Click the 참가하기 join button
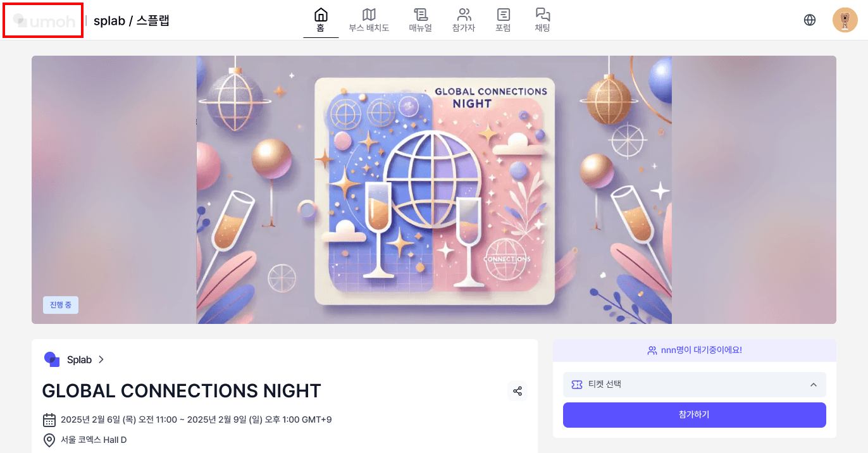Viewport: 868px width, 453px height. coord(695,415)
